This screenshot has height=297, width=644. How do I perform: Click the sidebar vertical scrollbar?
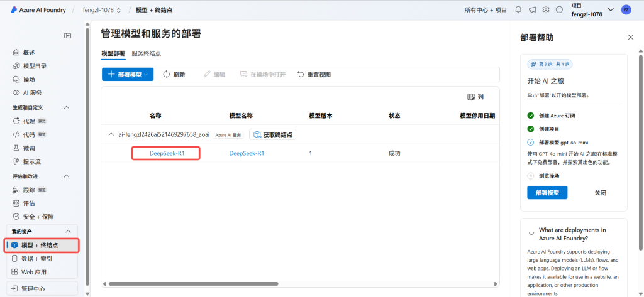click(87, 156)
